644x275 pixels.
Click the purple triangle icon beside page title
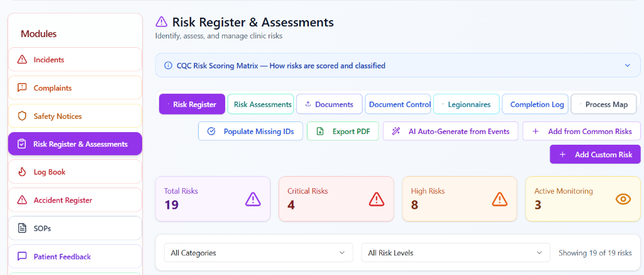[x=162, y=22]
